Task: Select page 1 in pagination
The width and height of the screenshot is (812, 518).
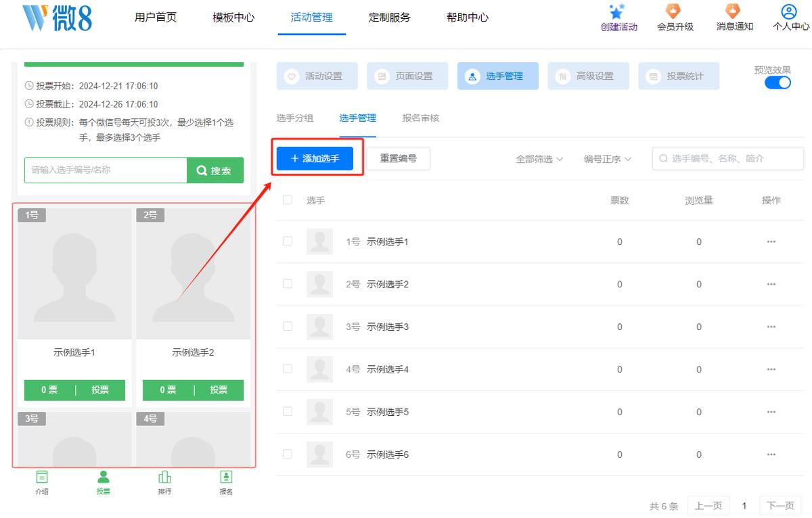Action: click(x=744, y=506)
